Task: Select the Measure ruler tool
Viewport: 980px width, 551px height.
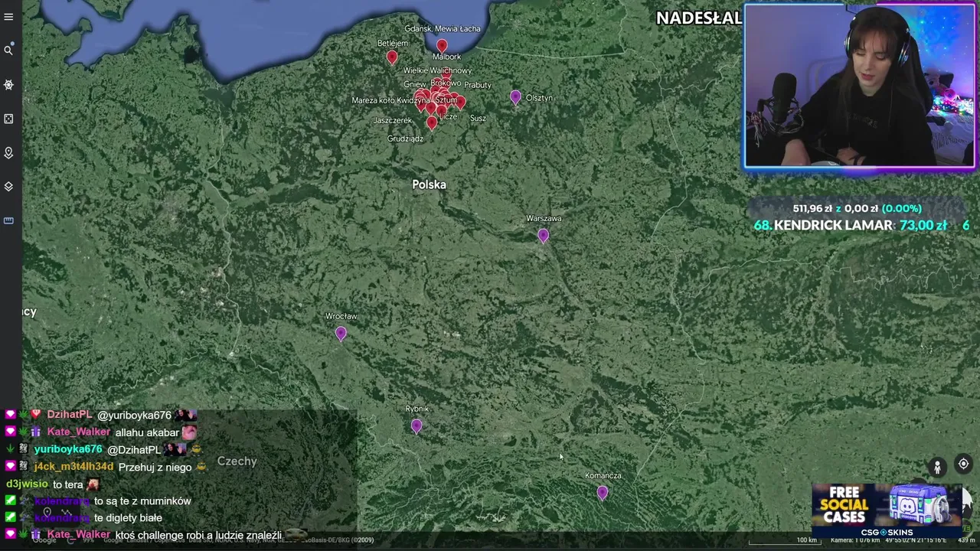Action: pos(8,220)
